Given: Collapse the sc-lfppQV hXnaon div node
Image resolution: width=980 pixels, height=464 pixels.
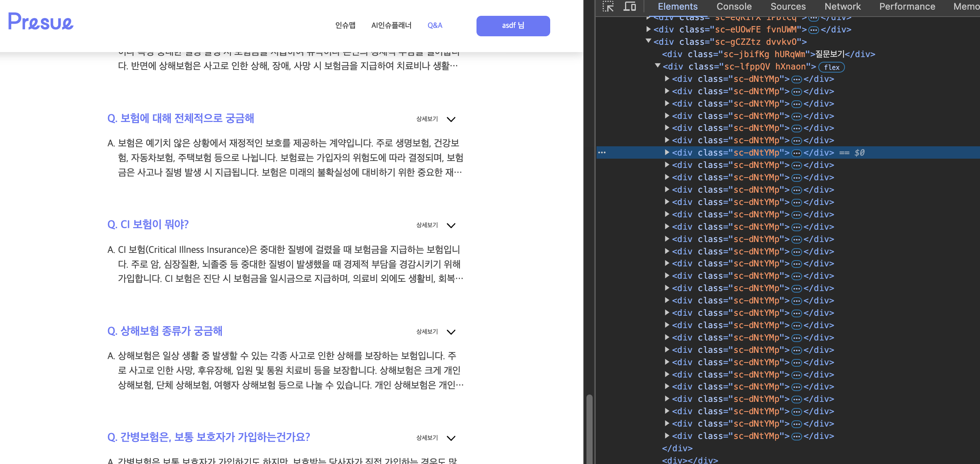Looking at the screenshot, I should click(658, 66).
